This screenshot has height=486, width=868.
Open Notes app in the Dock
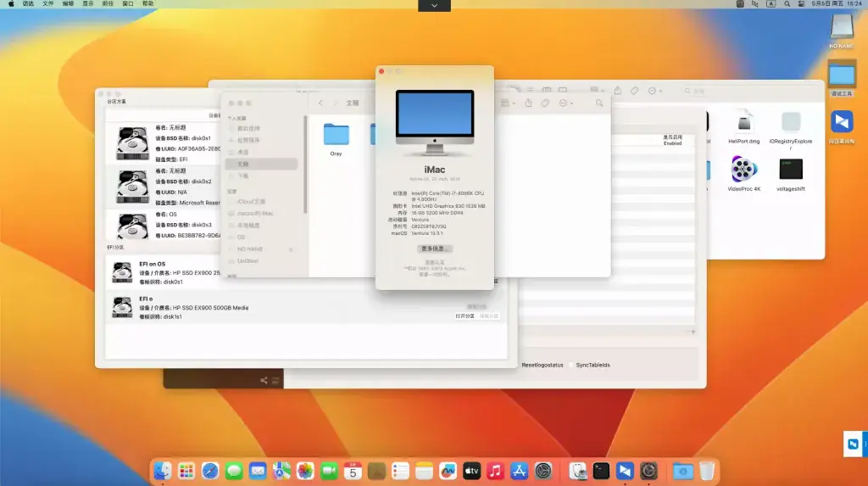pos(424,471)
